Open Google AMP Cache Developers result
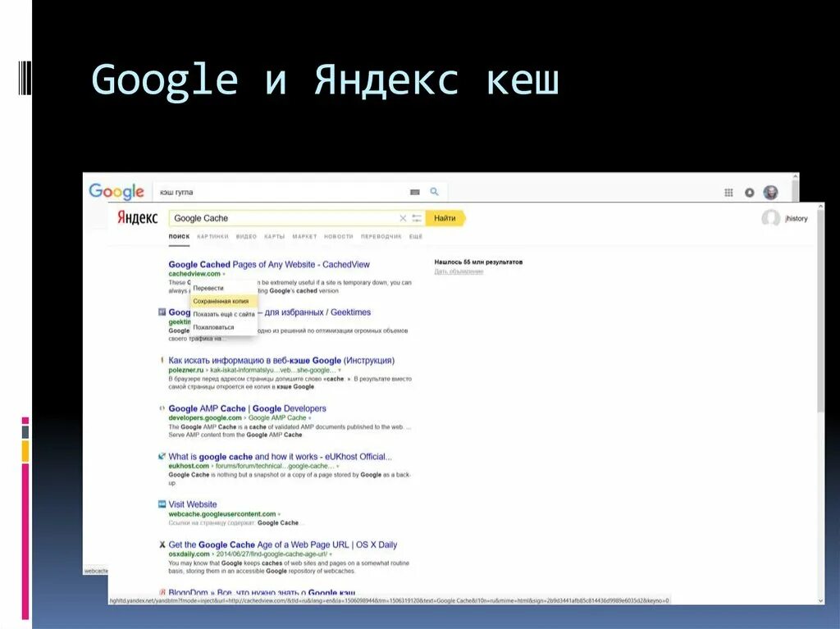Viewport: 840px width, 629px height. [x=247, y=408]
